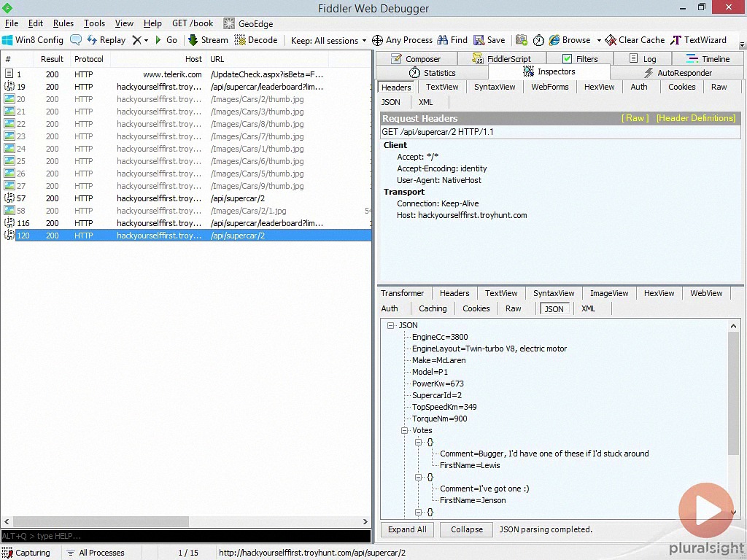Screen dimensions: 747x560
Task: Select session 57 /api/supercar/2
Action: point(186,198)
